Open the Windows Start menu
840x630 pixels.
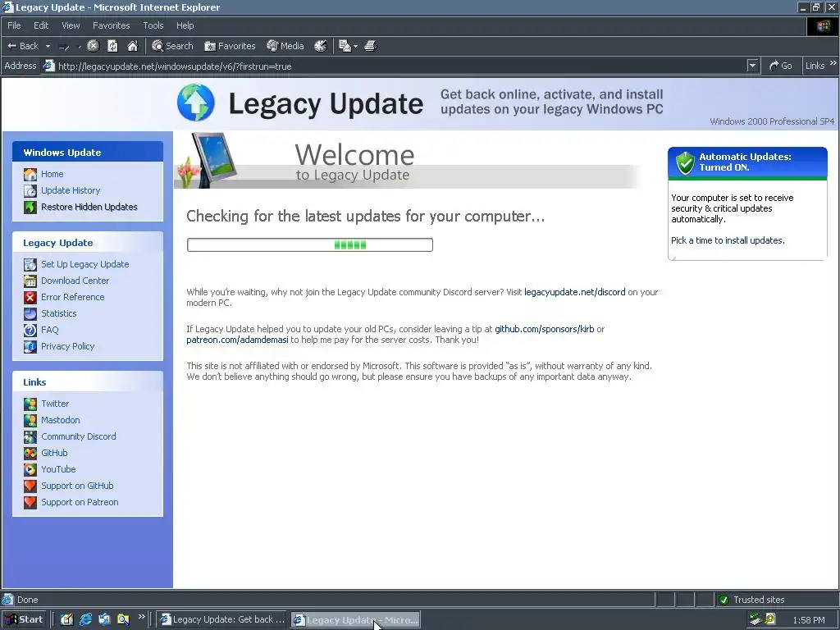(x=24, y=619)
